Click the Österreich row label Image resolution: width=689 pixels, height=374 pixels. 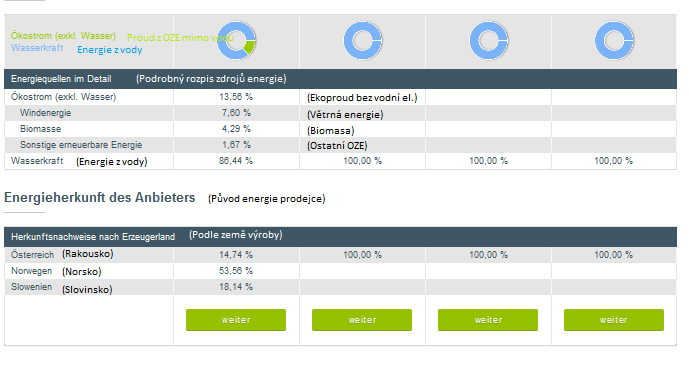click(32, 255)
